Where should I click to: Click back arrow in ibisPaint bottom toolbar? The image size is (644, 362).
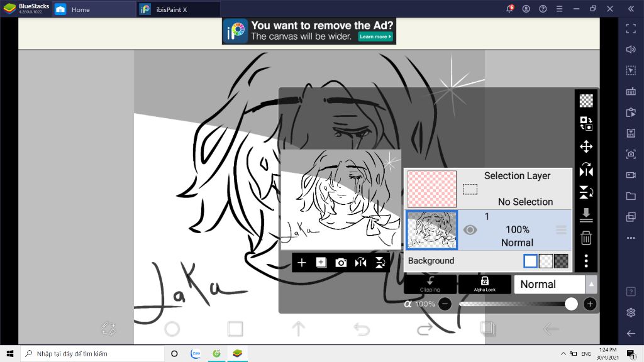(551, 329)
